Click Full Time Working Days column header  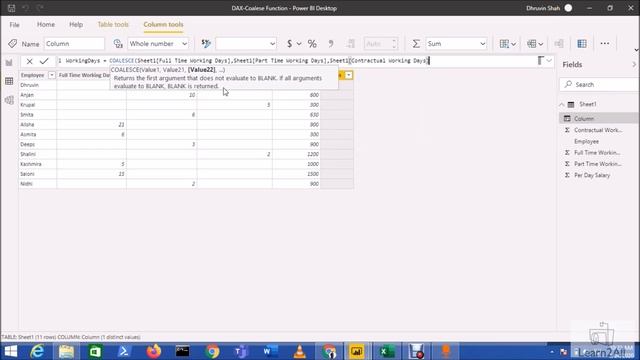pyautogui.click(x=84, y=75)
